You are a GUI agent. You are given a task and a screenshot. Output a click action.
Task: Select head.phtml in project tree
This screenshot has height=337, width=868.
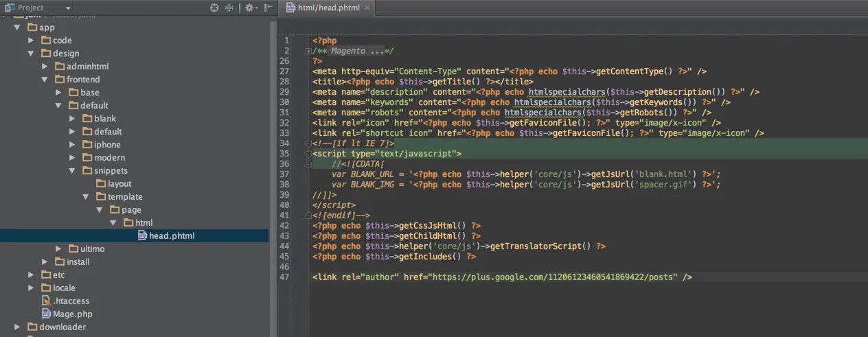click(x=172, y=235)
